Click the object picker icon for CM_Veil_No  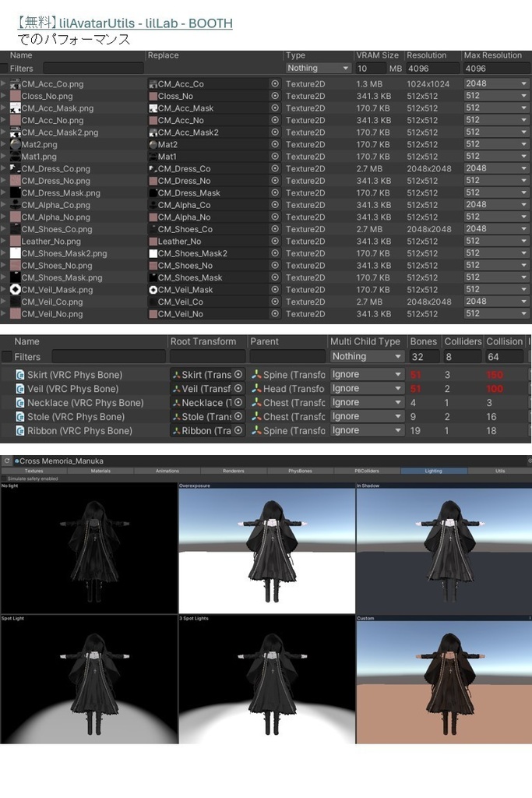pyautogui.click(x=275, y=313)
